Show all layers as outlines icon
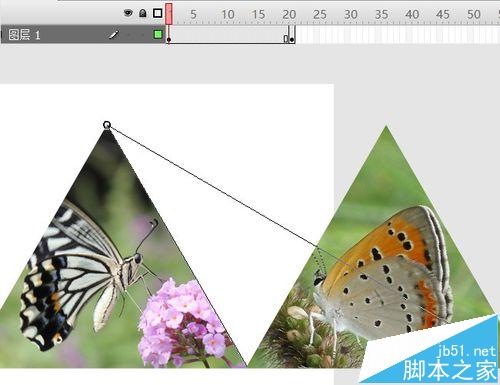The height and width of the screenshot is (385, 500). (x=158, y=13)
